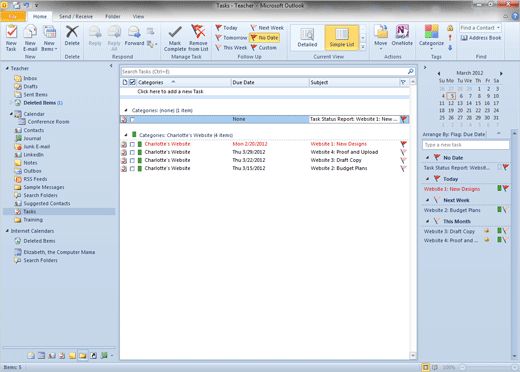Click the green category swatch of Website 2: Budget Plans row

[140, 169]
